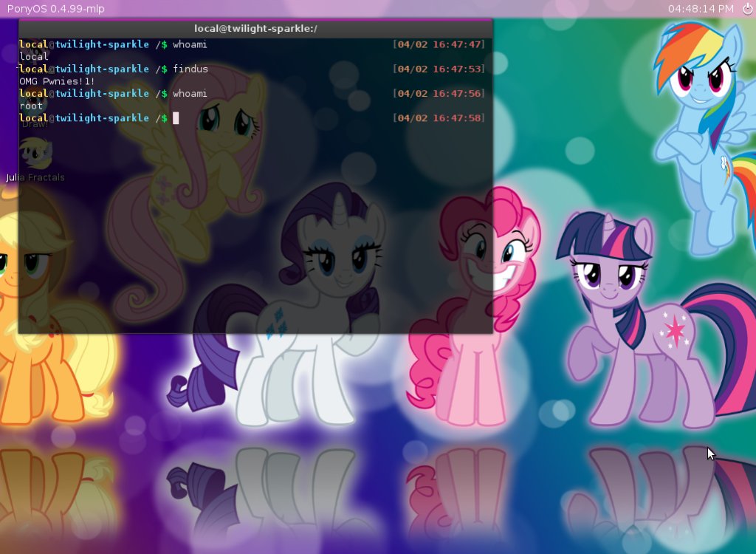The image size is (756, 554).
Task: Select the "Julia Fractals" desktop label
Action: [35, 177]
